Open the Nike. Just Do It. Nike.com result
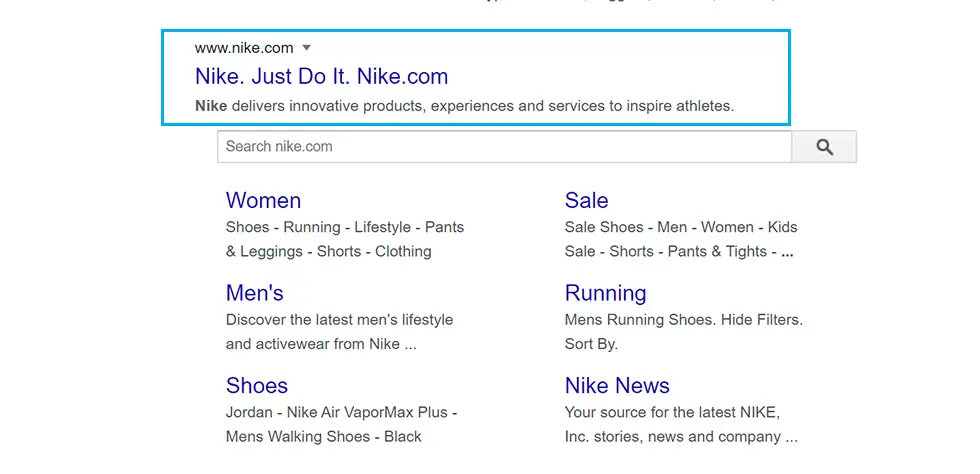The image size is (980, 474). pos(321,76)
